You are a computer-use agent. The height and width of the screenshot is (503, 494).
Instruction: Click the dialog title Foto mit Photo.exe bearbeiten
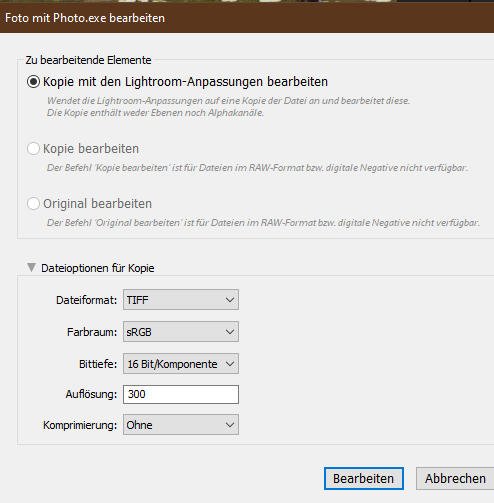pos(85,18)
